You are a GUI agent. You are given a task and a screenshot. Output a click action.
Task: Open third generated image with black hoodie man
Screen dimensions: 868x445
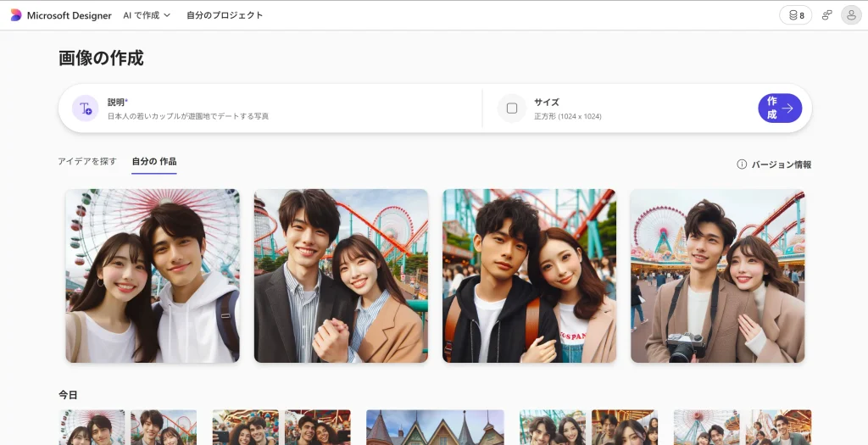pos(529,275)
